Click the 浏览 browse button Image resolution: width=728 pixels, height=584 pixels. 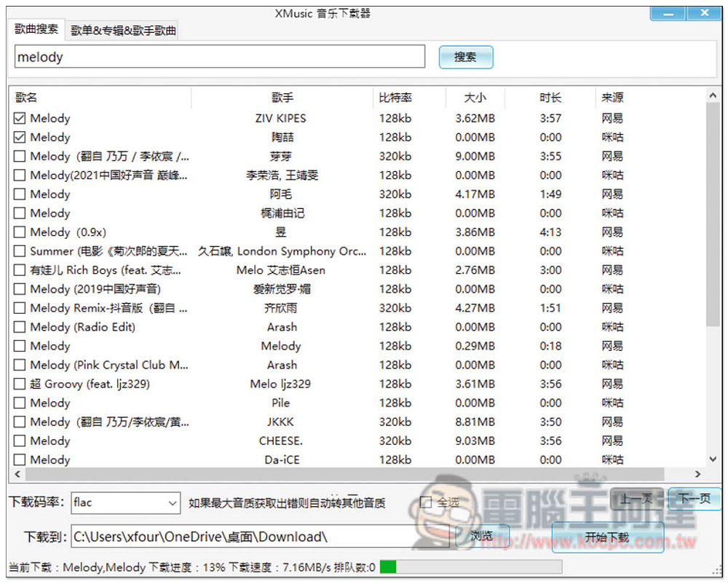(x=481, y=537)
